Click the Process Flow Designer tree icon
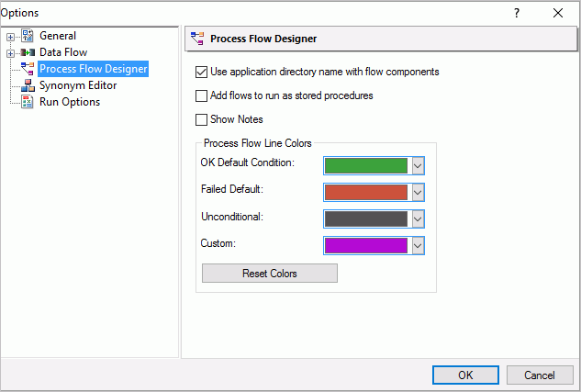 click(x=28, y=69)
